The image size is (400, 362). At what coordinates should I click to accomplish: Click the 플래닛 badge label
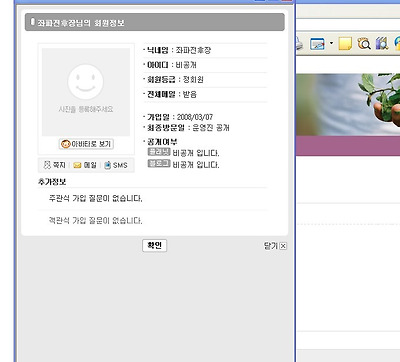click(159, 152)
